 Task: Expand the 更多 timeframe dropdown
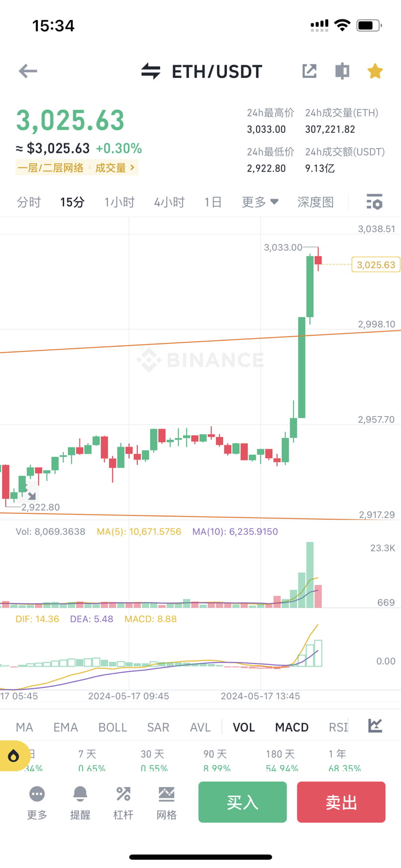260,202
